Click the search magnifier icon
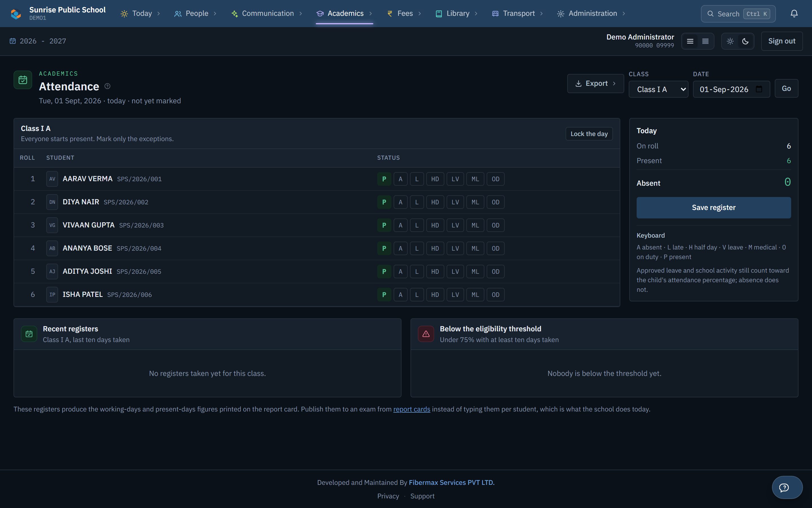The height and width of the screenshot is (508, 812). [710, 14]
